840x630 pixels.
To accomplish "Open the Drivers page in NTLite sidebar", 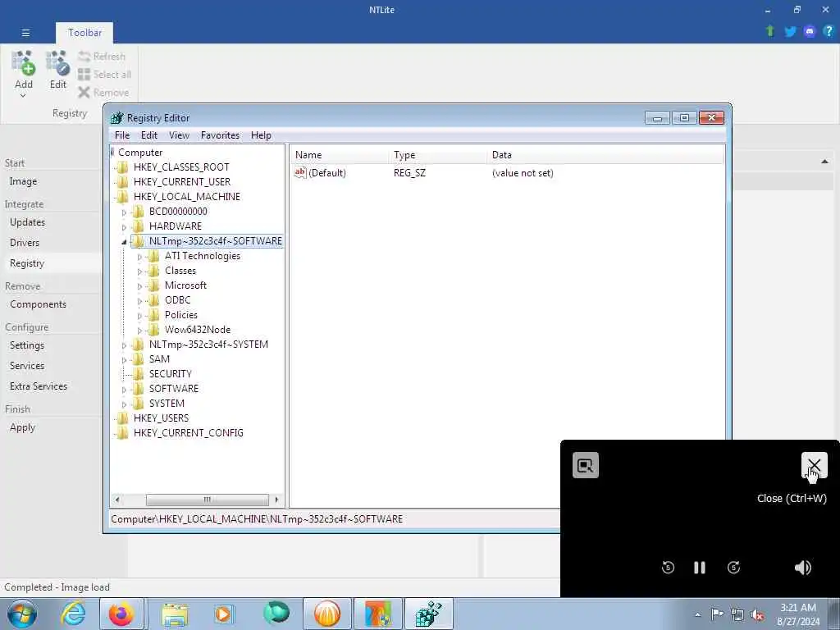I will (x=24, y=243).
